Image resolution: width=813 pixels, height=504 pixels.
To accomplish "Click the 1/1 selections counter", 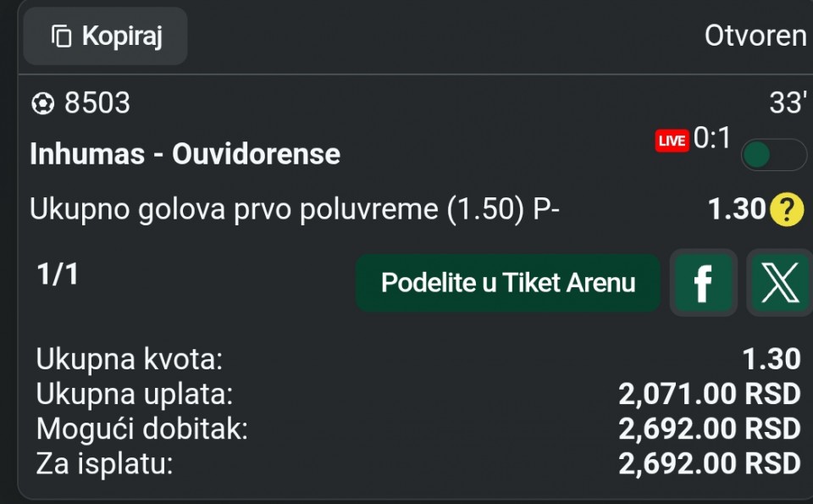I will coord(58,274).
